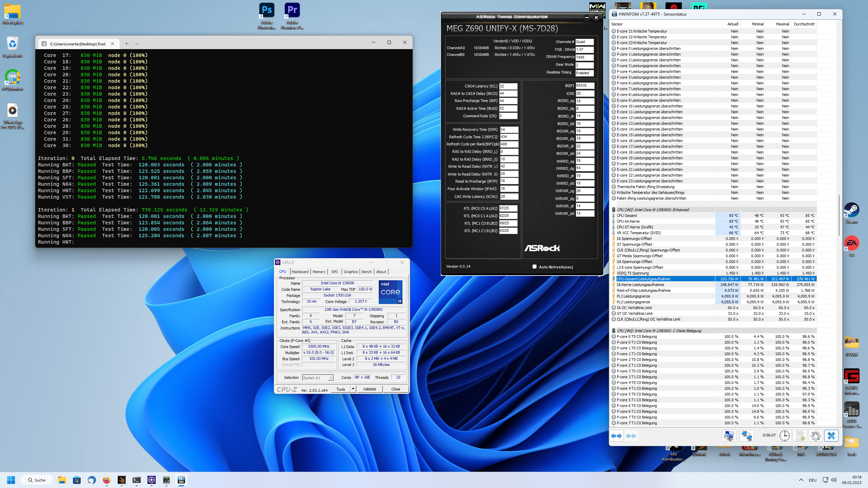
Task: Reset HWiNFO elapsed time clock button
Action: point(785,436)
